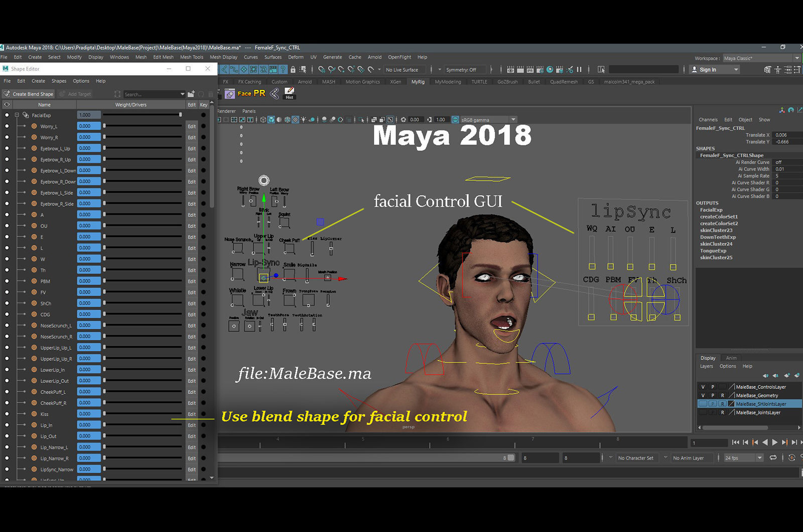Click the use-all-lights bulb icon in panel toolbar
Viewport: 803px width, 532px height.
303,119
